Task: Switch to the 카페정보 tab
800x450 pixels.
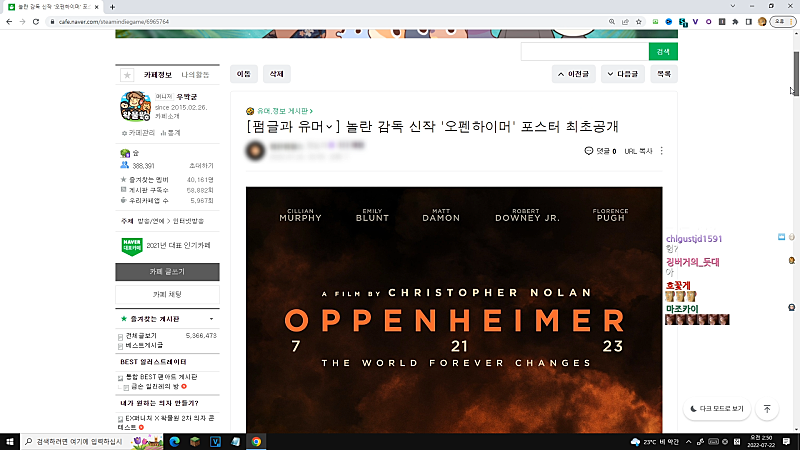Action: 158,75
